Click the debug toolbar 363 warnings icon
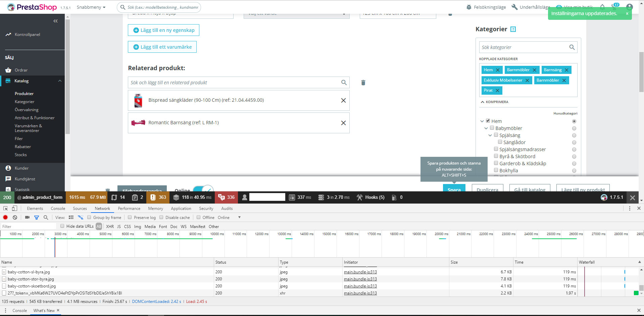 coord(153,197)
